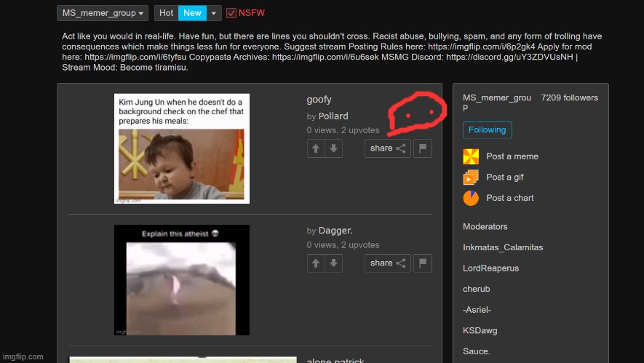The height and width of the screenshot is (363, 644).
Task: Click the Post a meme pinwheel icon
Action: [x=471, y=156]
